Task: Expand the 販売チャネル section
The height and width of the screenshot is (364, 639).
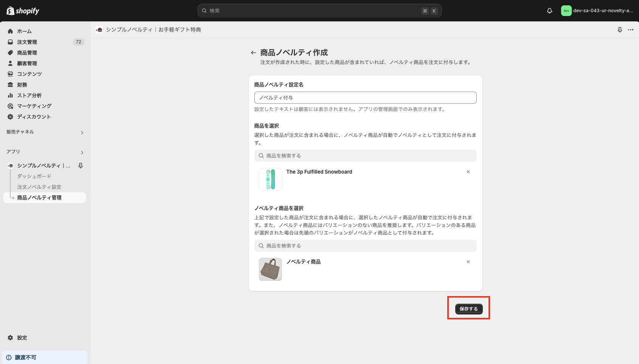Action: coord(82,132)
